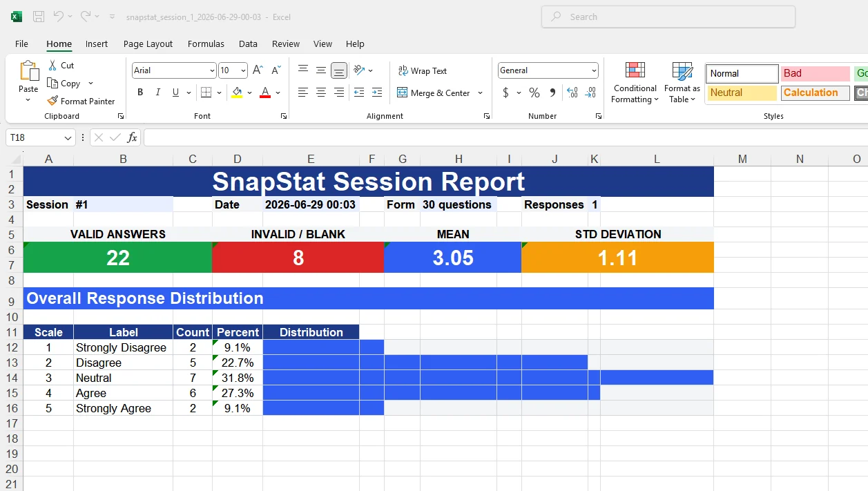Toggle Underline formatting

pyautogui.click(x=176, y=93)
